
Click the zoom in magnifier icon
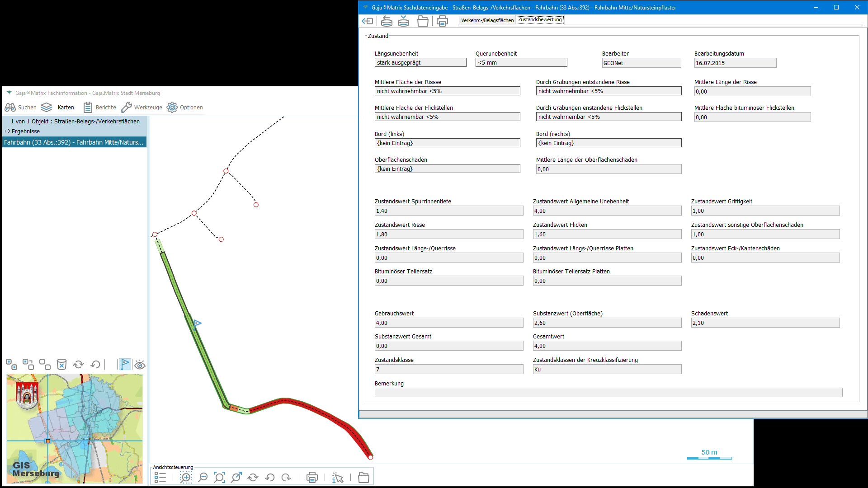coord(186,477)
